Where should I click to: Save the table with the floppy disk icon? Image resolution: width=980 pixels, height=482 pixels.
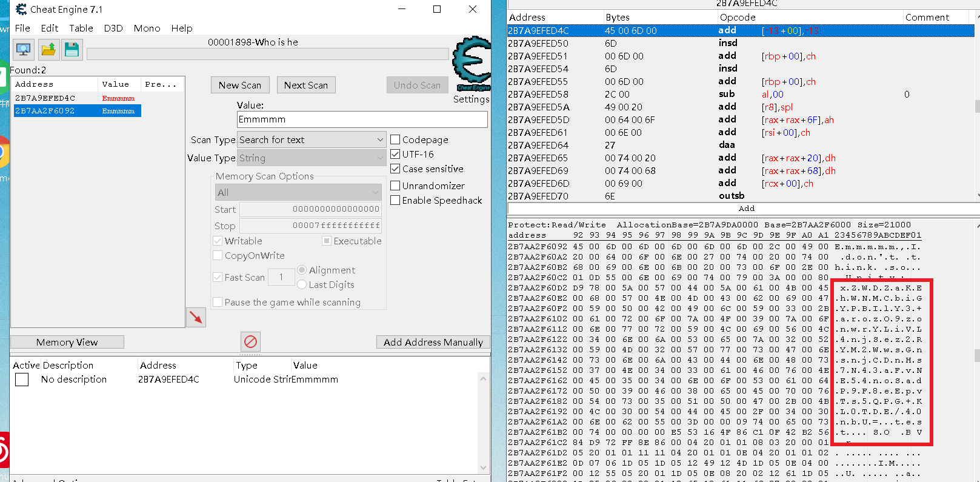72,50
